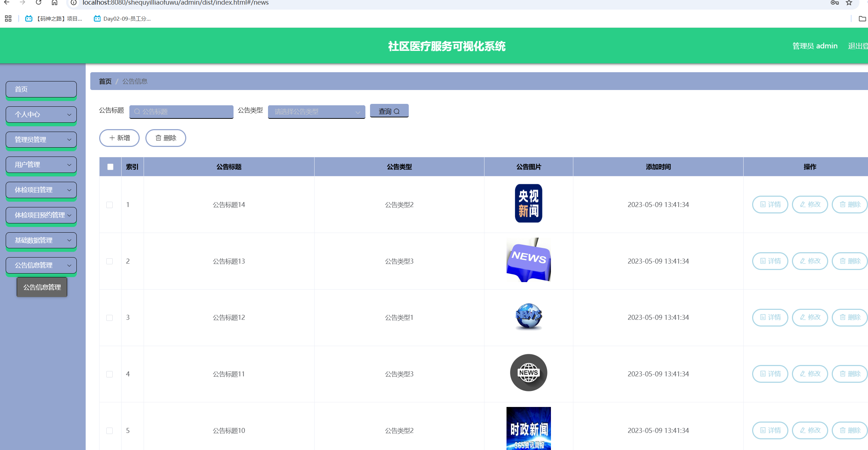Click globe NEWS thumbnail in row 3
868x450 pixels.
[529, 316]
